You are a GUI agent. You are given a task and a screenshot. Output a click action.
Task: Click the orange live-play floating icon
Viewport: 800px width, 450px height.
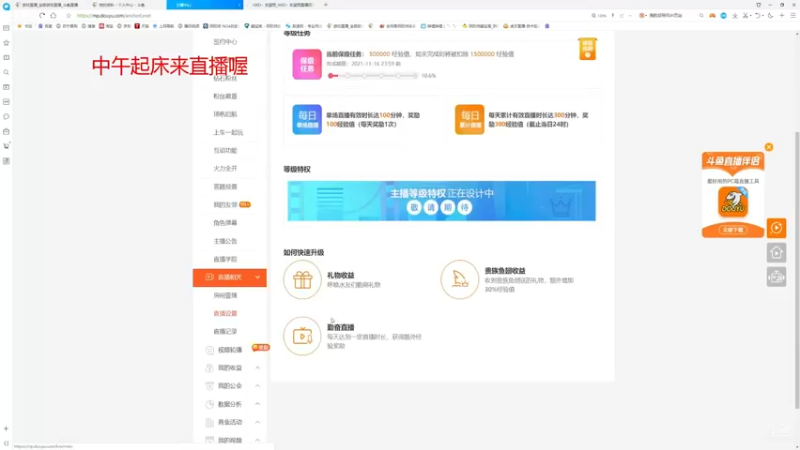tap(777, 228)
